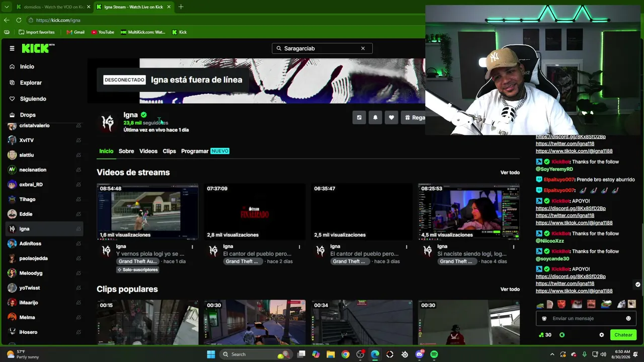Reload the page
The image size is (644, 362).
(x=19, y=20)
